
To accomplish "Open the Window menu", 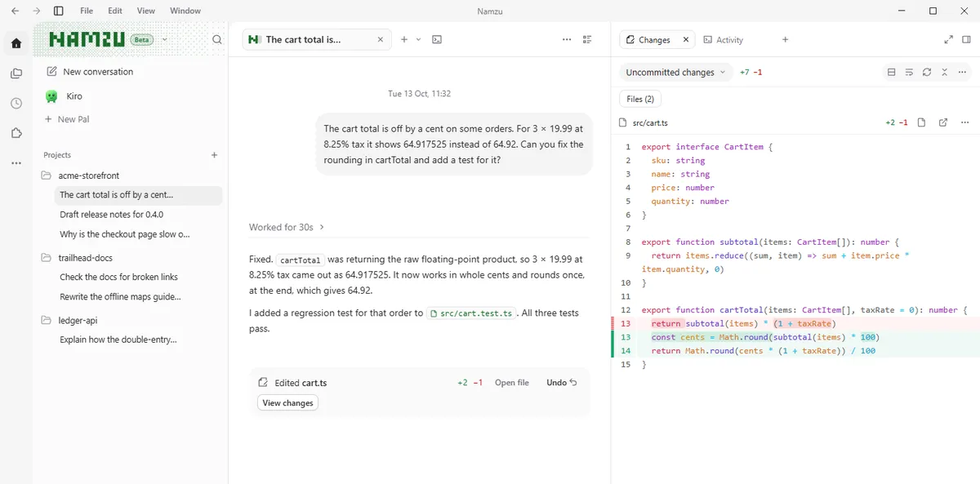I will click(185, 11).
